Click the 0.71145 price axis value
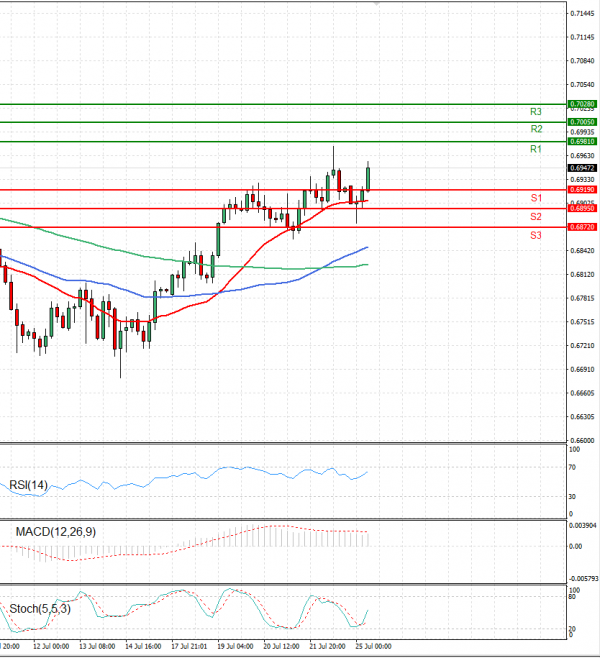600x658 pixels. 582,37
